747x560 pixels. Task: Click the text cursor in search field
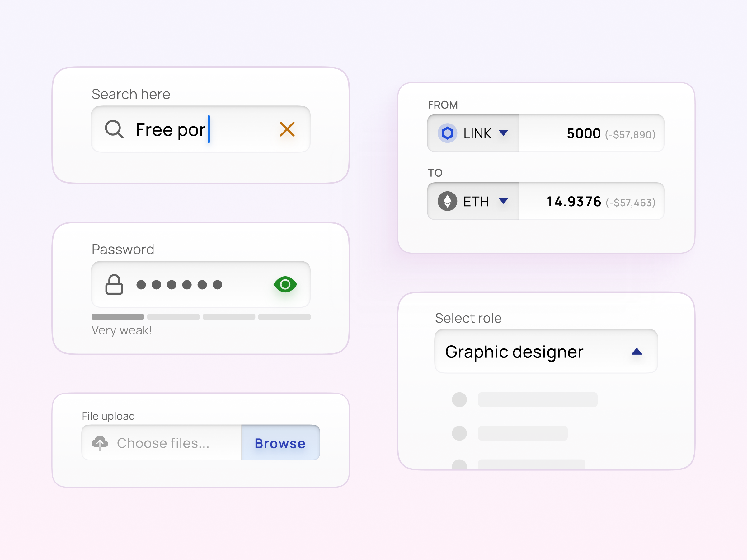point(209,130)
